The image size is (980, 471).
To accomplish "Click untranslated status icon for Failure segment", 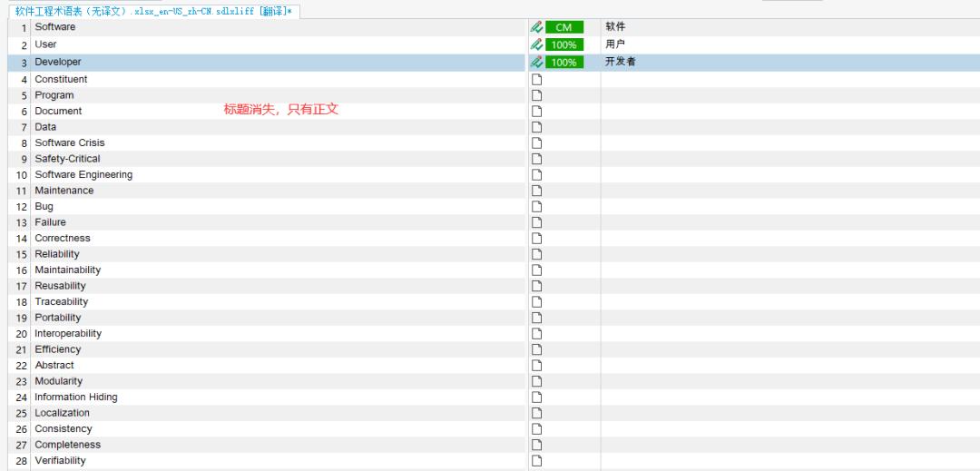I will click(536, 222).
